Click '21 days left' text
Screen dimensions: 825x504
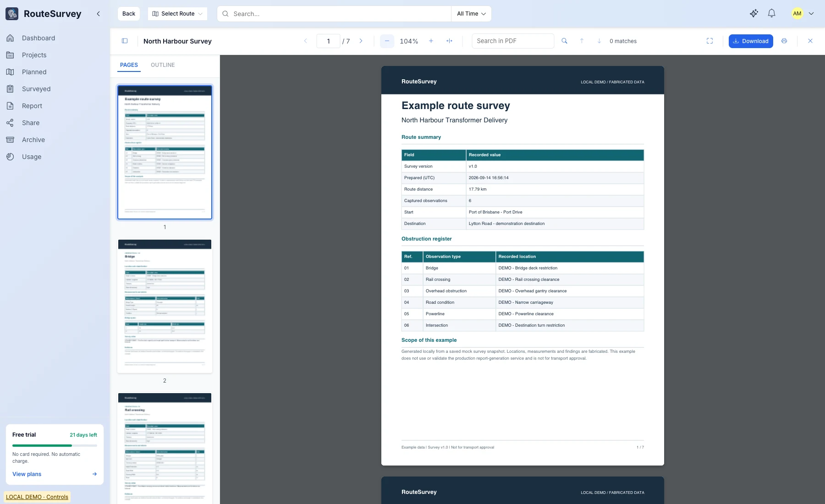[83, 435]
